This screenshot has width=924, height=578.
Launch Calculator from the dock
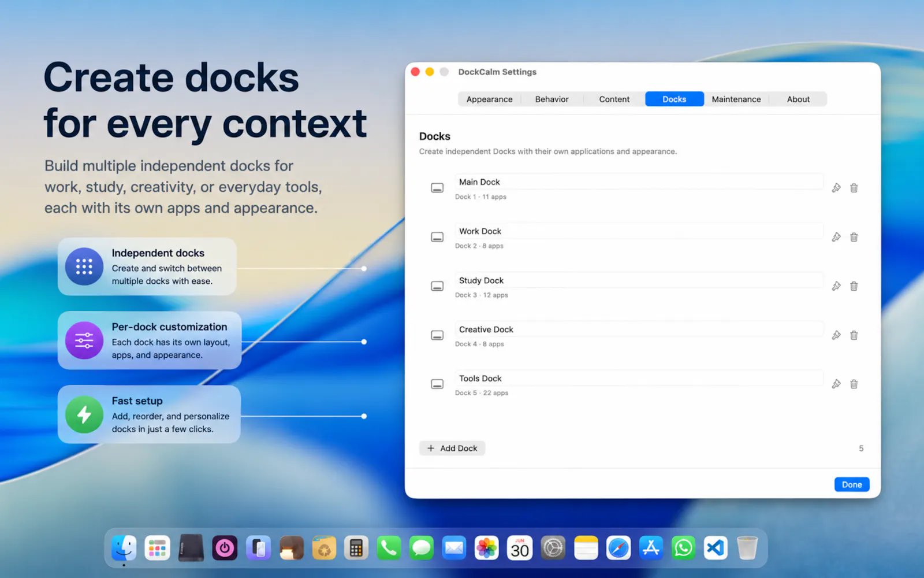point(356,547)
